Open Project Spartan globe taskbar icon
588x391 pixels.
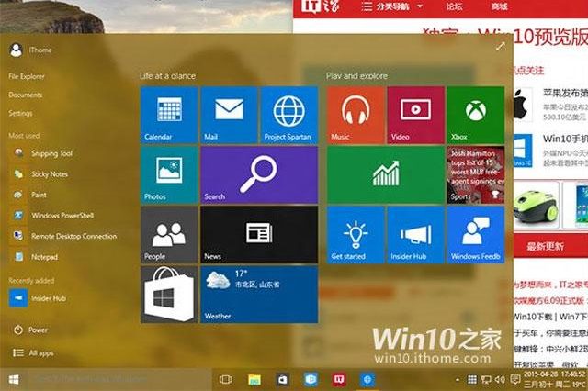coord(367,380)
